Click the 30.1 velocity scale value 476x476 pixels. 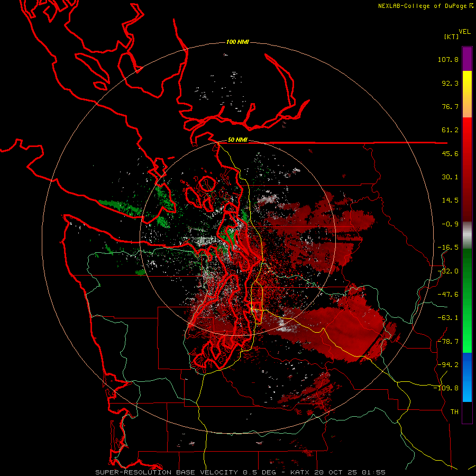coord(450,177)
